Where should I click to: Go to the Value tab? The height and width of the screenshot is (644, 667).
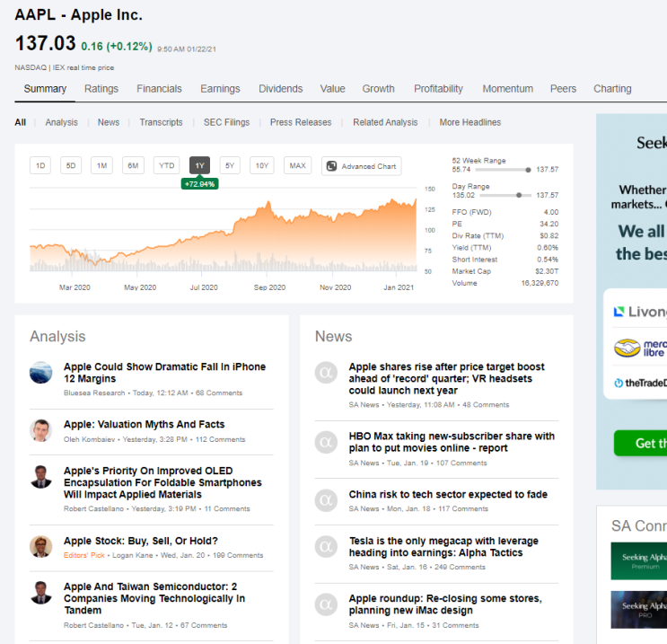click(x=333, y=89)
